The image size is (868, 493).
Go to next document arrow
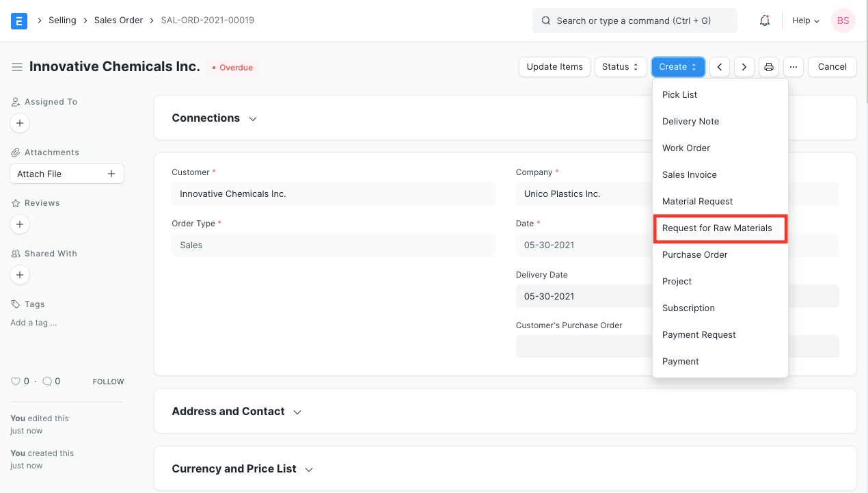(744, 67)
